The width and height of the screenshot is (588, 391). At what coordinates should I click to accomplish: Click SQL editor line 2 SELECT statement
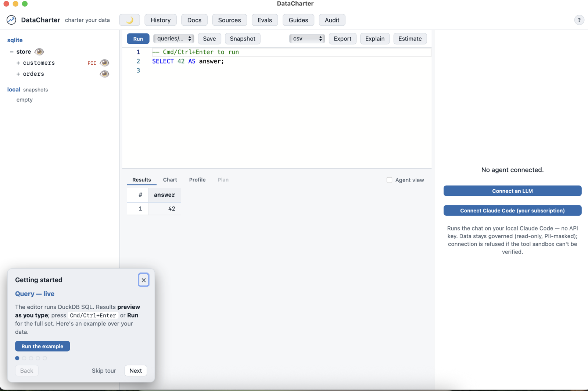click(188, 61)
